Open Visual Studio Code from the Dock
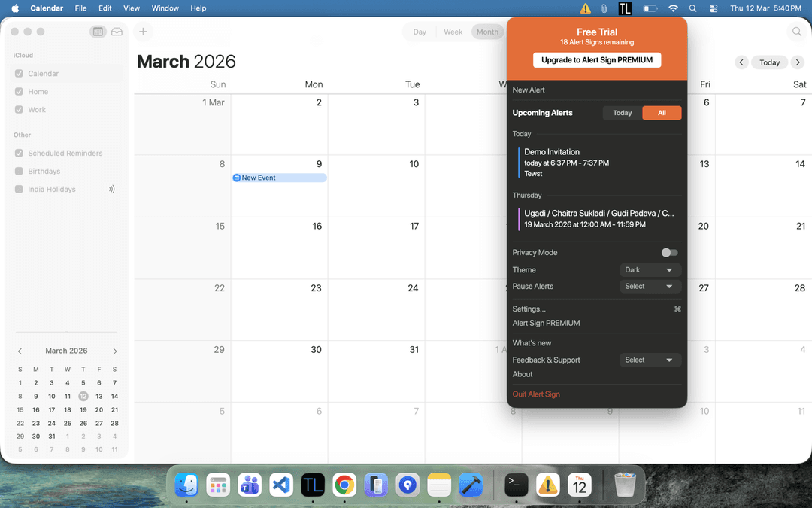This screenshot has width=812, height=508. click(x=281, y=485)
